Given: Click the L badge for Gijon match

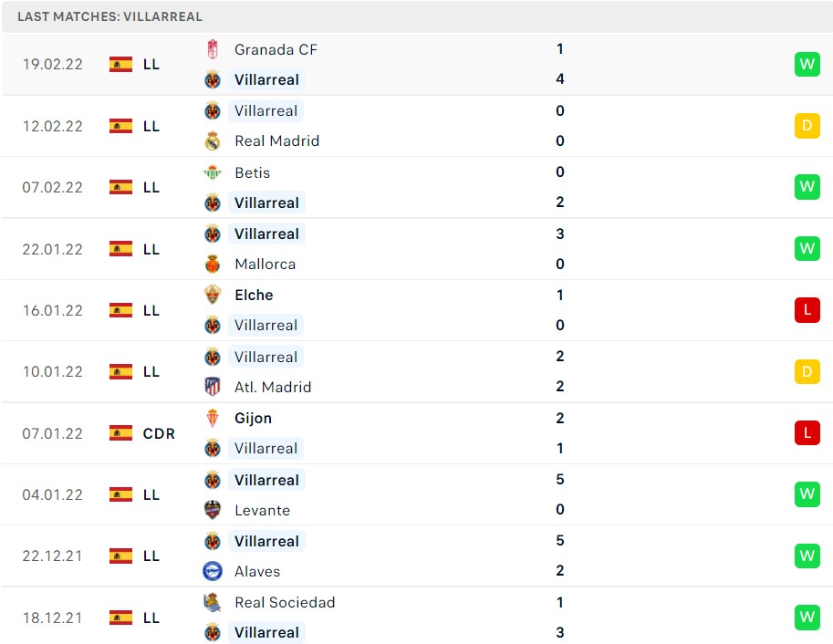Looking at the screenshot, I should pos(807,433).
